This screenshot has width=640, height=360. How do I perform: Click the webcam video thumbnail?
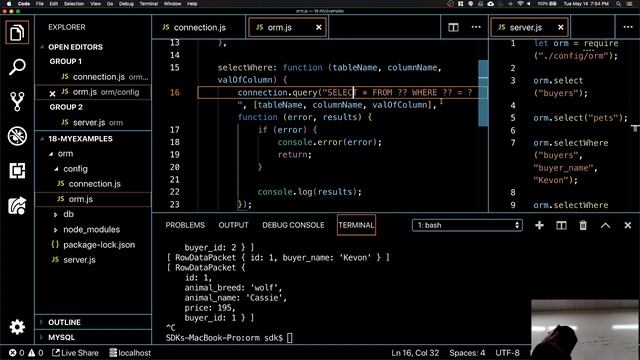point(585,330)
